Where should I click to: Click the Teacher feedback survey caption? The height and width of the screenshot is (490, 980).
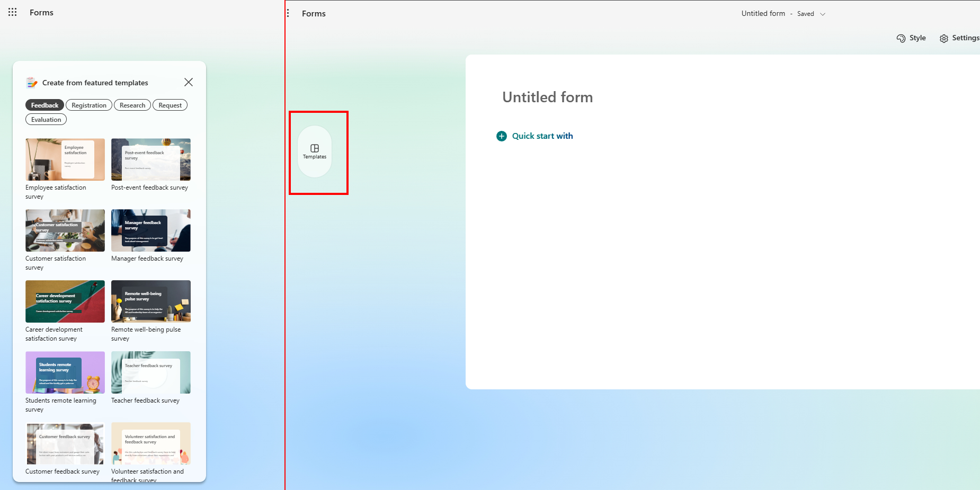(x=145, y=400)
